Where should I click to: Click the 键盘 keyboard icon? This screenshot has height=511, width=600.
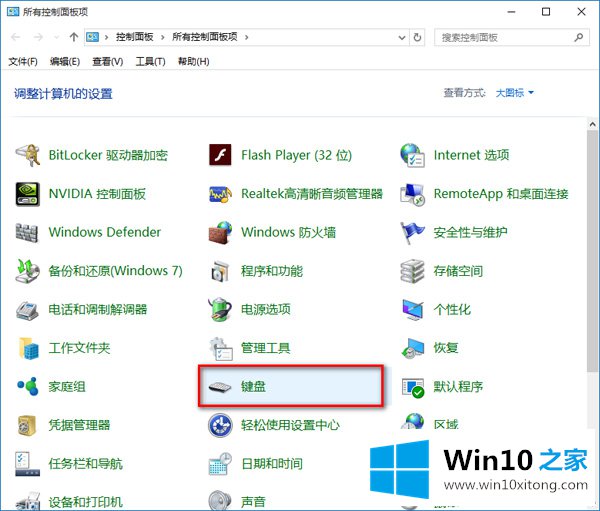pyautogui.click(x=220, y=387)
